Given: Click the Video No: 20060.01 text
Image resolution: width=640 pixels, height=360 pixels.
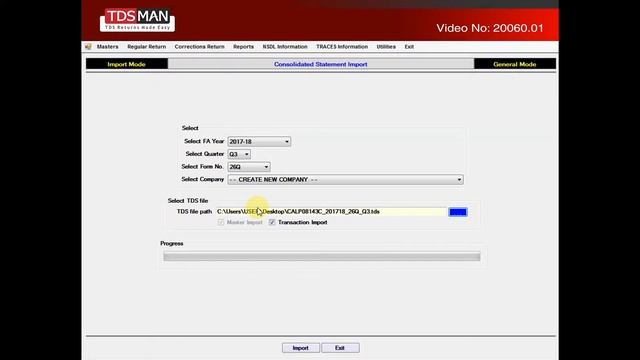Looking at the screenshot, I should (x=490, y=28).
